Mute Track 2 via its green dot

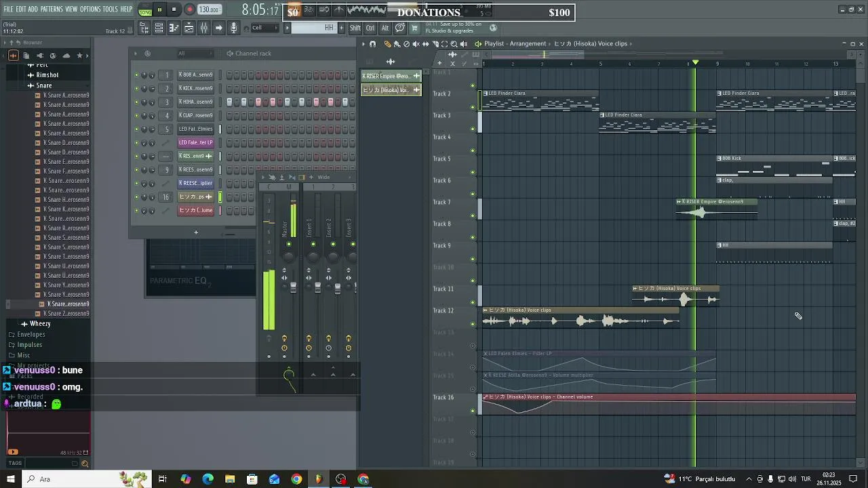473,107
